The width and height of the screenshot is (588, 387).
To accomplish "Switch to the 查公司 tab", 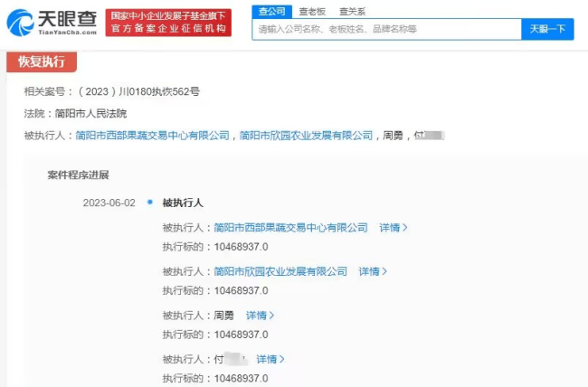I will [x=271, y=11].
